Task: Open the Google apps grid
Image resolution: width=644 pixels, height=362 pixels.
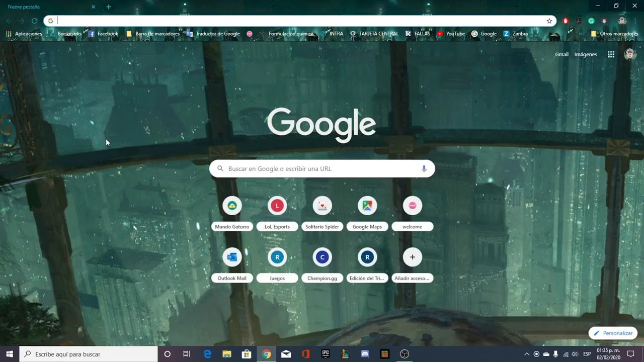Action: point(611,54)
